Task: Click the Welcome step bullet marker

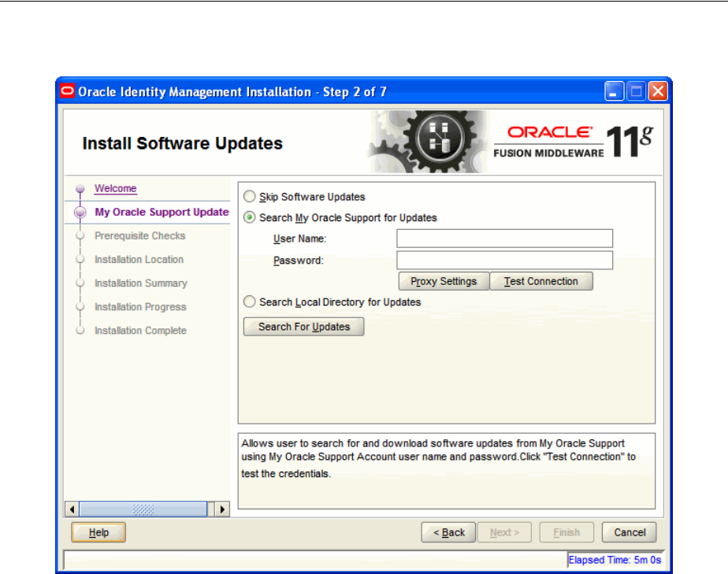Action: click(80, 188)
